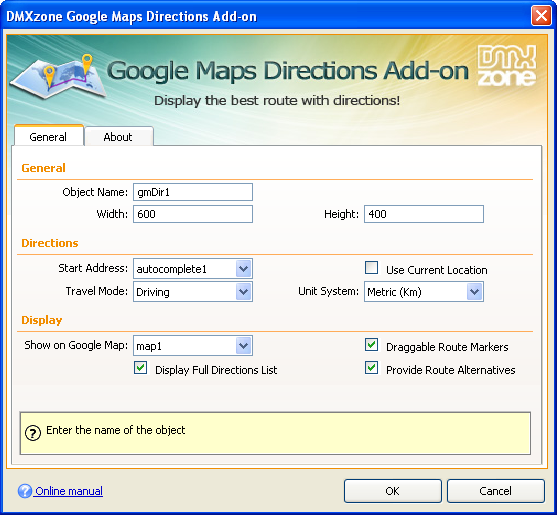Click into the Object Name field
The width and height of the screenshot is (557, 515).
(x=193, y=192)
